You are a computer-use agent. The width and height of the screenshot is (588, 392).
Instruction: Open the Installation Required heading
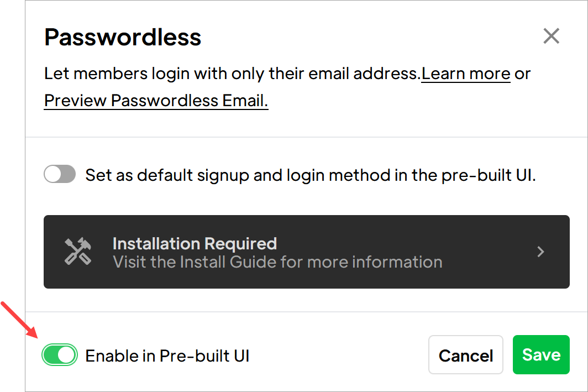click(x=195, y=243)
